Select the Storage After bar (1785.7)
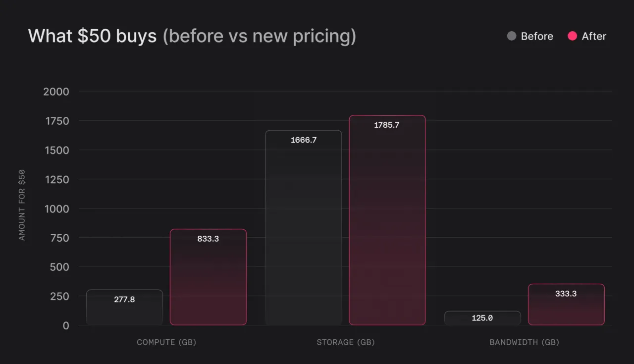634x364 pixels. [x=387, y=220]
